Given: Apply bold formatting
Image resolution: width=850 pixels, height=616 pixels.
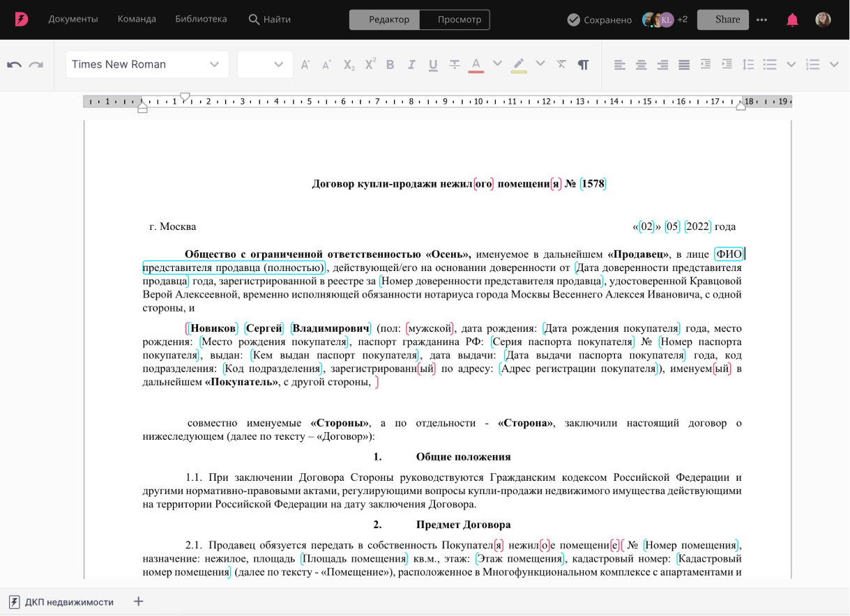Looking at the screenshot, I should pos(390,64).
